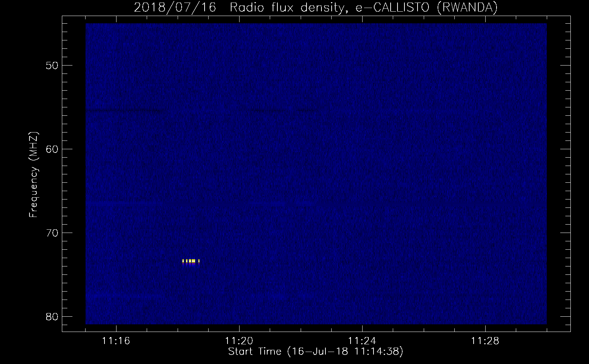Click the "Frequency (MHZ)" axis label
Viewport: 589px width, 364px height.
(33, 175)
